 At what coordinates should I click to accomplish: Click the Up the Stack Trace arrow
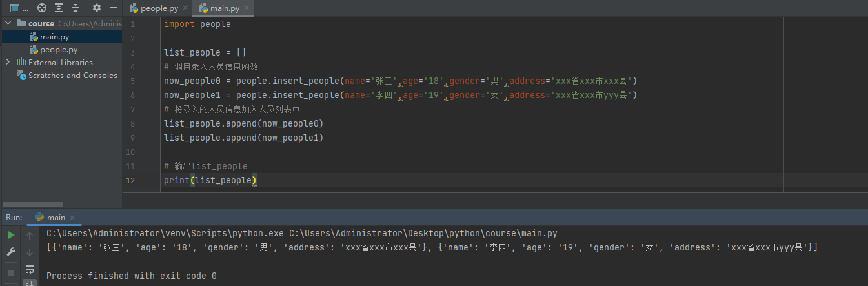click(x=30, y=236)
